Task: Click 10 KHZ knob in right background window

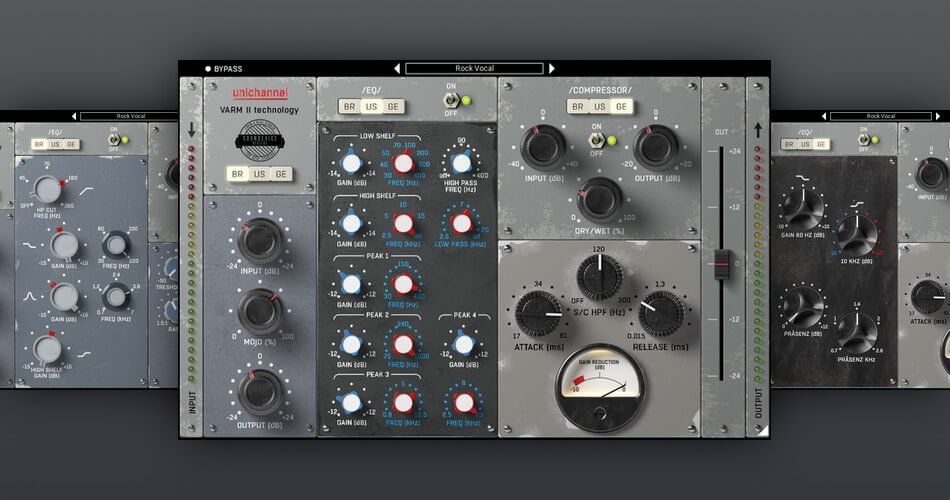Action: pos(856,235)
